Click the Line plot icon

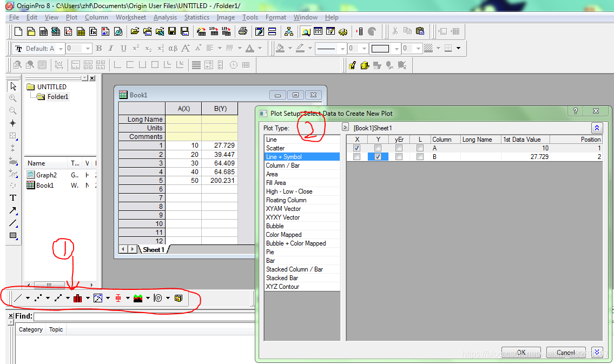click(18, 298)
